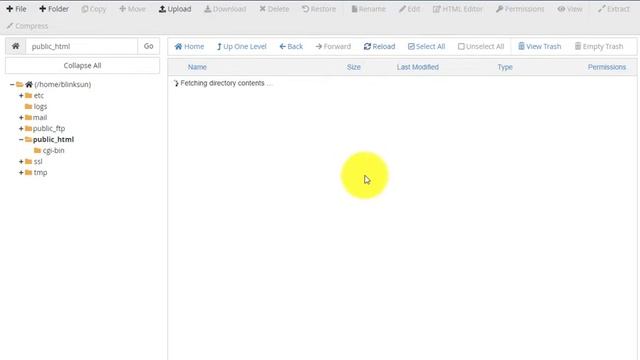640x360 pixels.
Task: Reload the directory contents
Action: 379,47
